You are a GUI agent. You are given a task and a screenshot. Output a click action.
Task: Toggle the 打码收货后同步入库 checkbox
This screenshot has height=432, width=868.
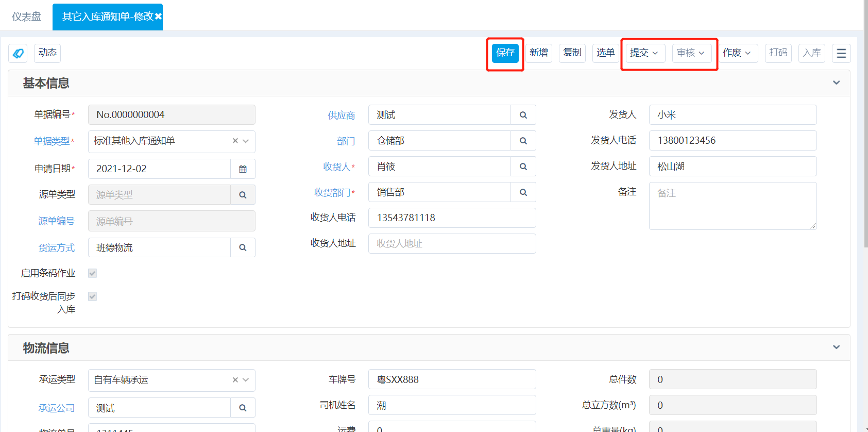point(93,296)
